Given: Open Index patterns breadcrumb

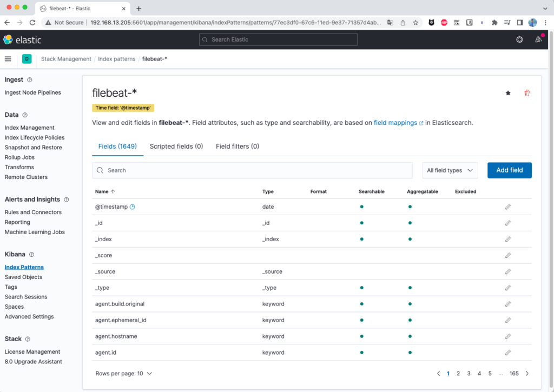Looking at the screenshot, I should 117,59.
